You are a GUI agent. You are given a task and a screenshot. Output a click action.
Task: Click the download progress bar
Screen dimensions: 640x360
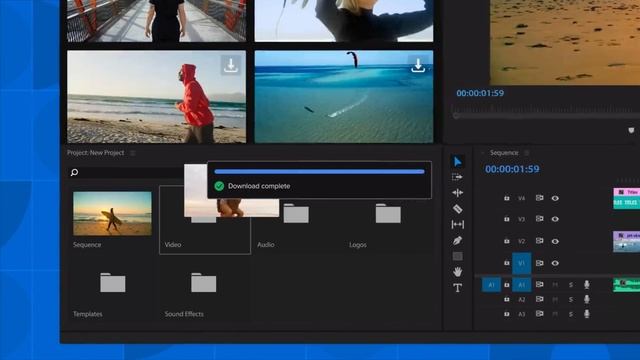point(319,172)
